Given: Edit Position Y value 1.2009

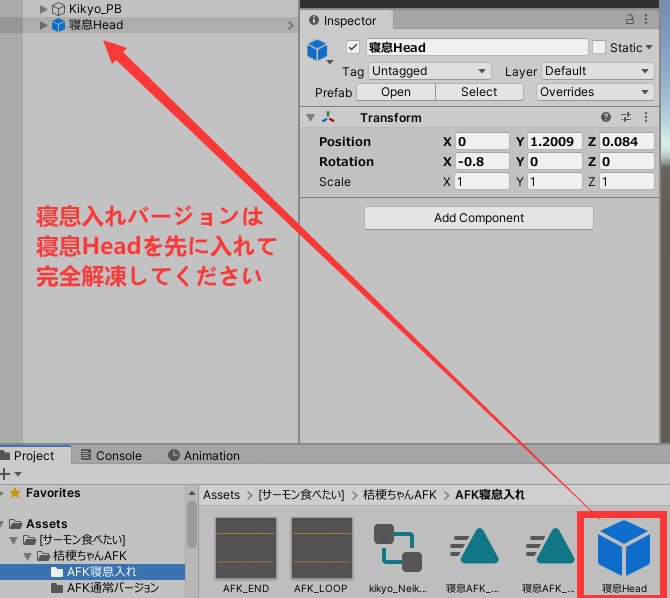Looking at the screenshot, I should 555,141.
